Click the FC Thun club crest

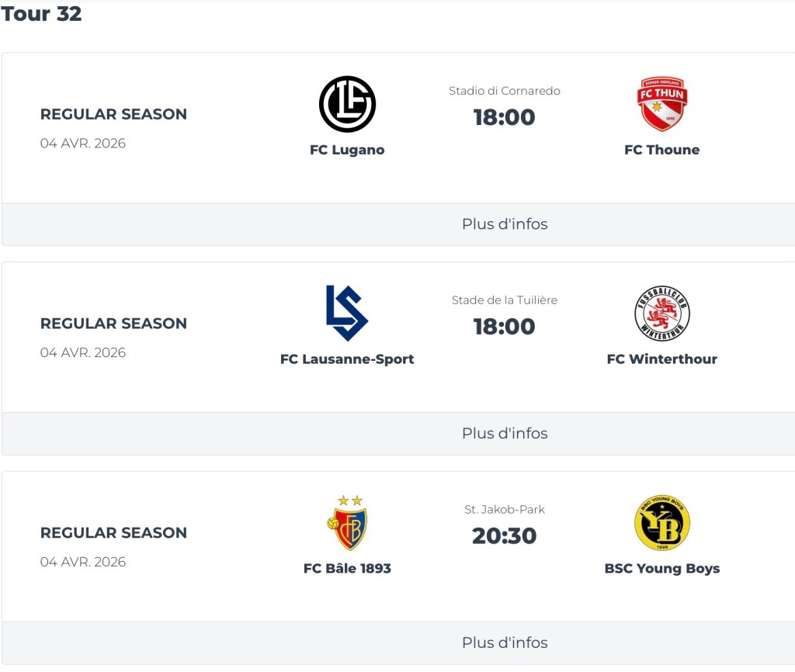(661, 104)
